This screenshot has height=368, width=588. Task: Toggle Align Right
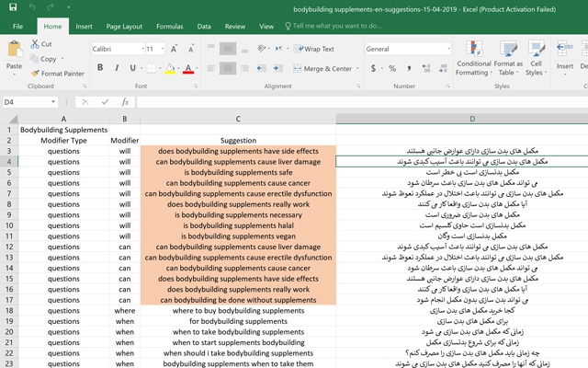(245, 68)
